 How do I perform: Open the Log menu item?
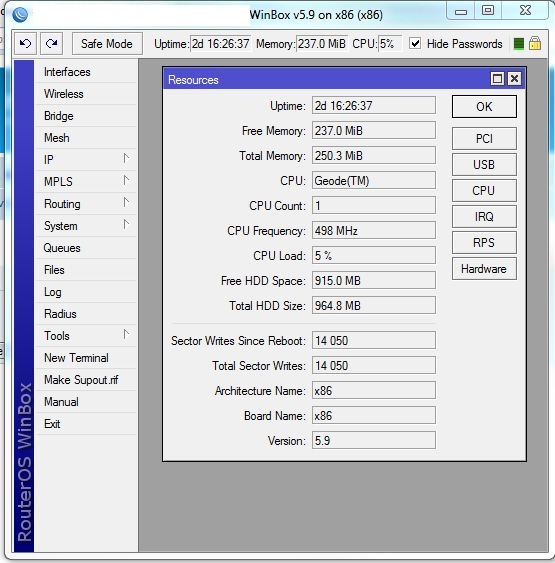tap(86, 292)
